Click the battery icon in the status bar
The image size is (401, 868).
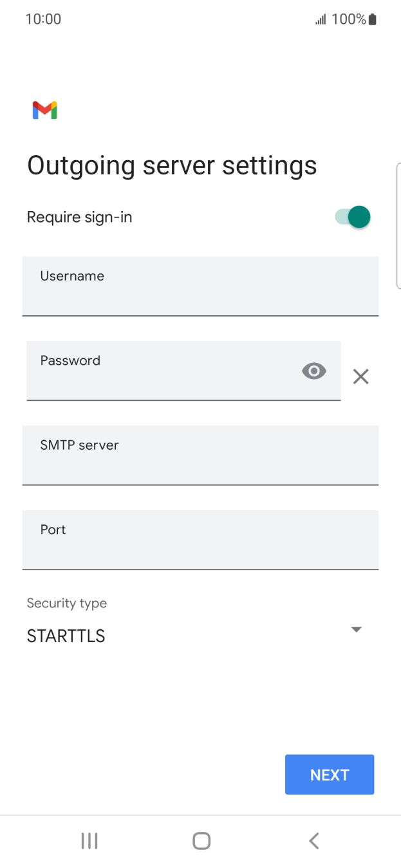pos(372,19)
